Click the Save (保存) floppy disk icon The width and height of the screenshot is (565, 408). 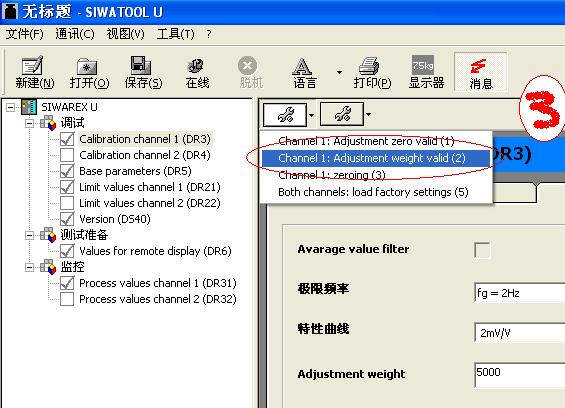(x=141, y=65)
